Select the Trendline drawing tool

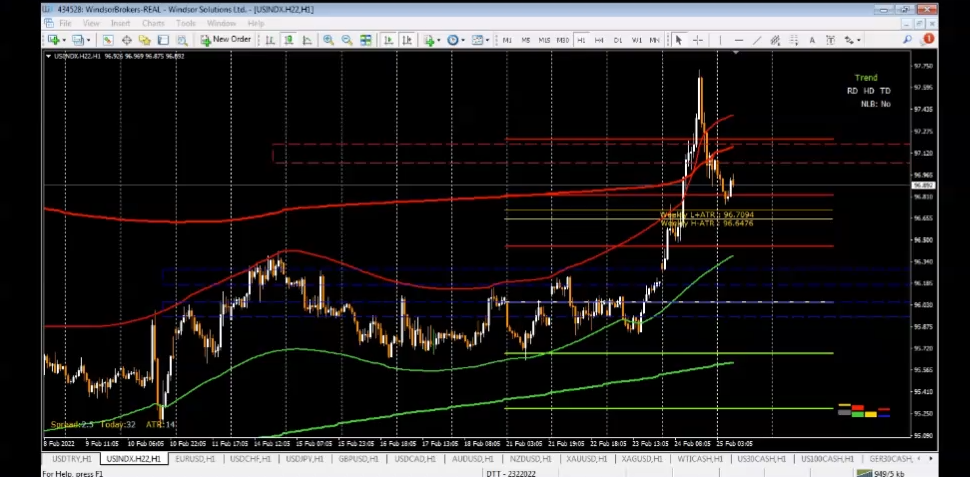(757, 40)
